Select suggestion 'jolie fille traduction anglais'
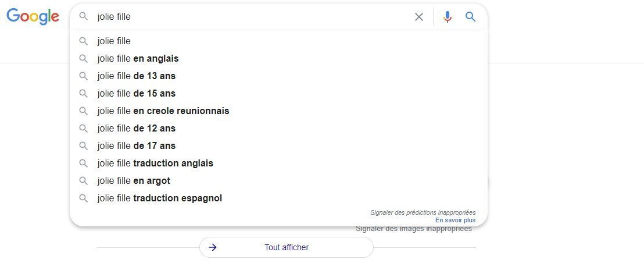The image size is (644, 270). [279, 163]
